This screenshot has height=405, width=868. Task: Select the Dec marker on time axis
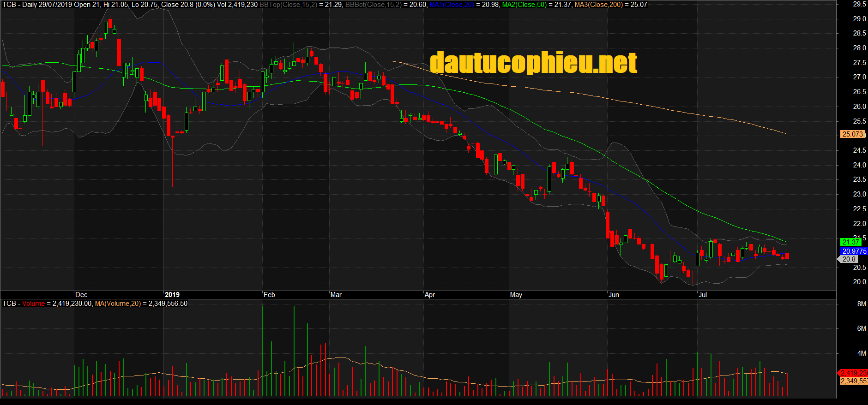(81, 295)
